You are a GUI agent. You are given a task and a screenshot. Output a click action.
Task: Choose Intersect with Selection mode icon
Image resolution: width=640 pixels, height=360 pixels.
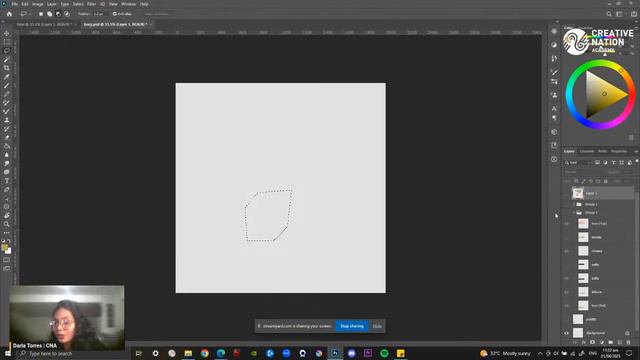point(67,14)
